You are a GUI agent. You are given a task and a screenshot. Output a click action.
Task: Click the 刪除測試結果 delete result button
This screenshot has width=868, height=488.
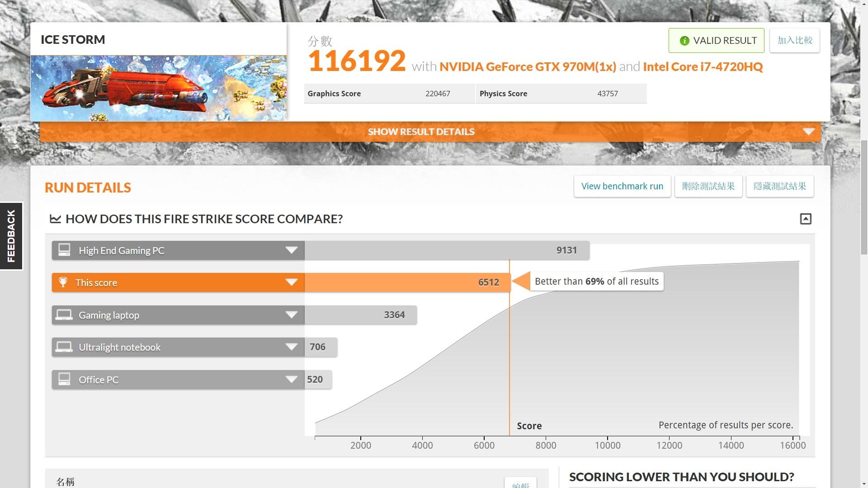(708, 186)
